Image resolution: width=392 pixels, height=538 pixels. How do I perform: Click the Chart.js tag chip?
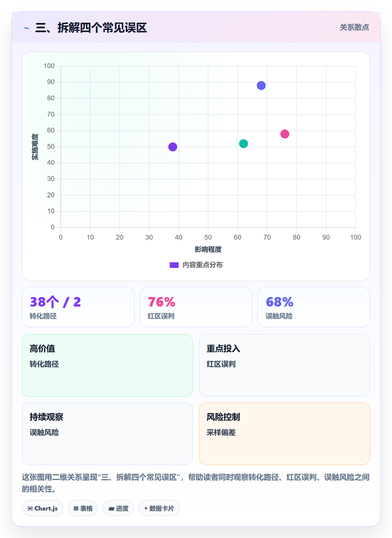point(43,508)
